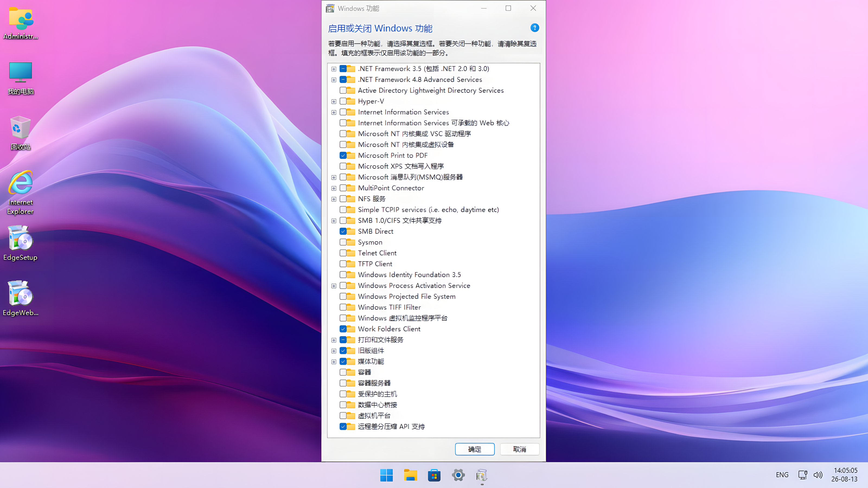868x488 pixels.
Task: Select Microsoft NT 内核集成虚拟设备 row
Action: click(406, 145)
